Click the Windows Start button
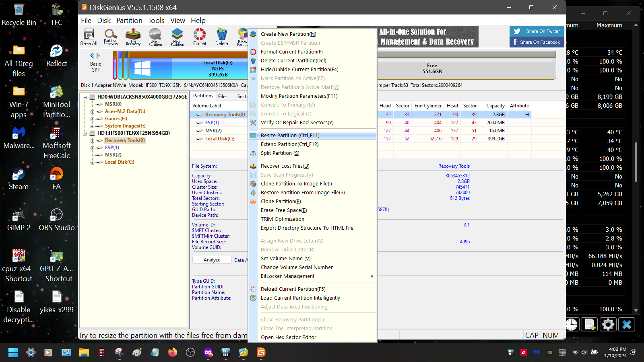The height and width of the screenshot is (362, 644). pyautogui.click(x=13, y=353)
